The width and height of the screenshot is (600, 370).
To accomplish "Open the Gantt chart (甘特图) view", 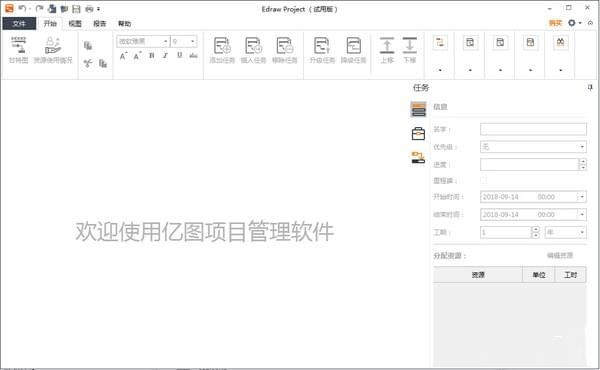I will (x=18, y=50).
